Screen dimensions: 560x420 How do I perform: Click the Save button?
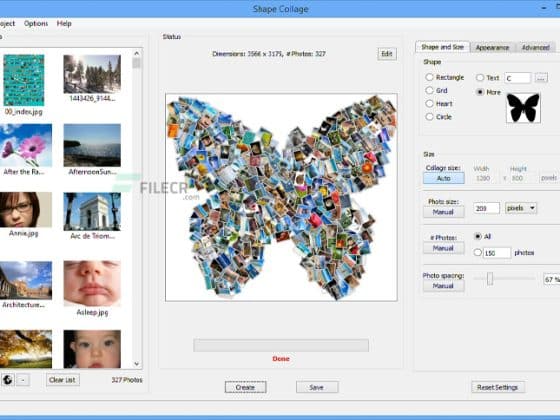pyautogui.click(x=317, y=387)
